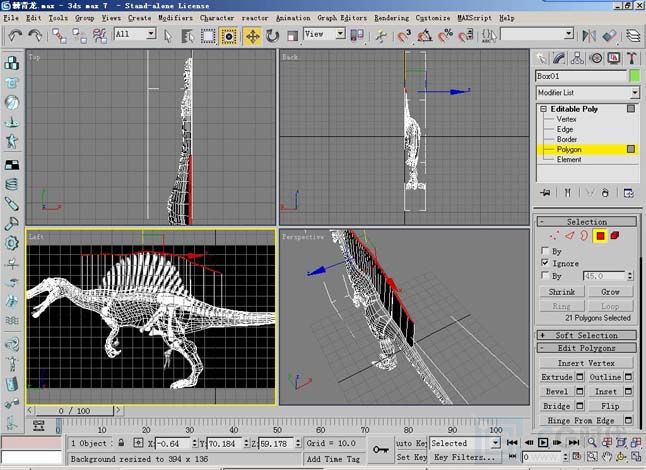This screenshot has height=470, width=646.
Task: Click the Extrude button
Action: pyautogui.click(x=557, y=377)
